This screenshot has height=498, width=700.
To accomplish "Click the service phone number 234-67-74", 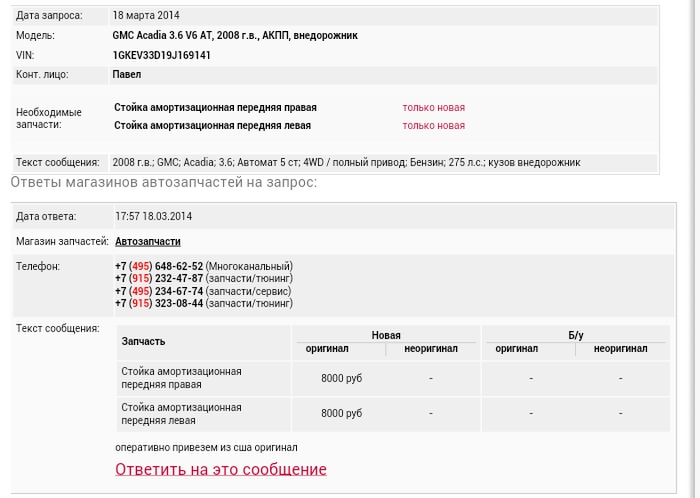I will tap(159, 291).
